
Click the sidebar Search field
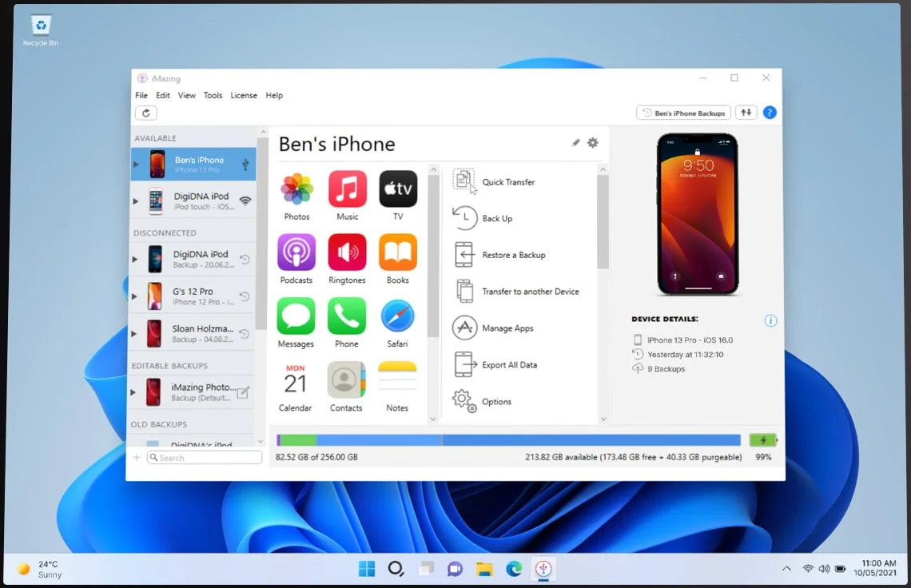205,457
